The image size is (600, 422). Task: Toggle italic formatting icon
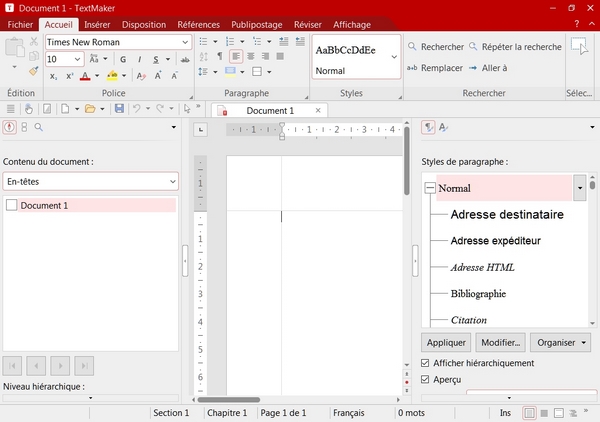(140, 59)
